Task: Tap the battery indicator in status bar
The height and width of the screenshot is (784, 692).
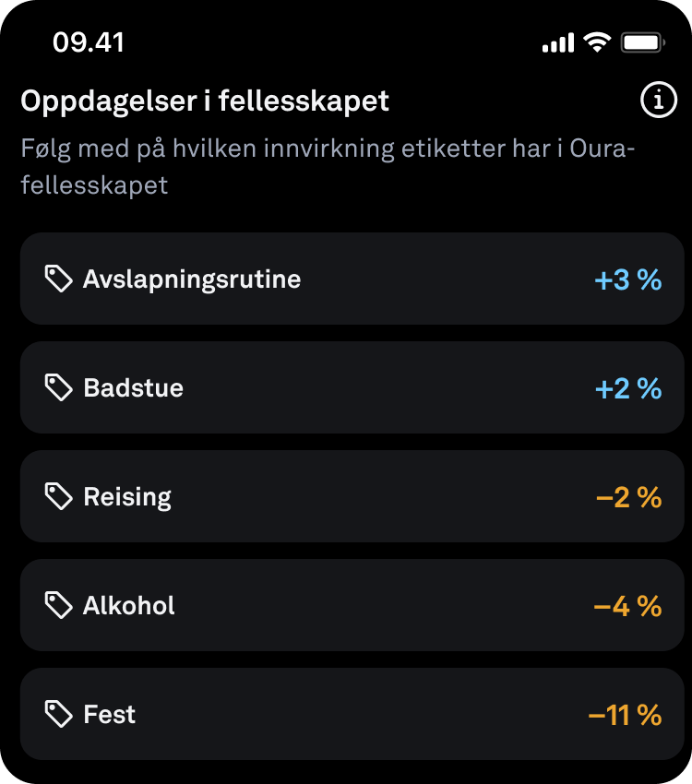Action: pos(643,42)
